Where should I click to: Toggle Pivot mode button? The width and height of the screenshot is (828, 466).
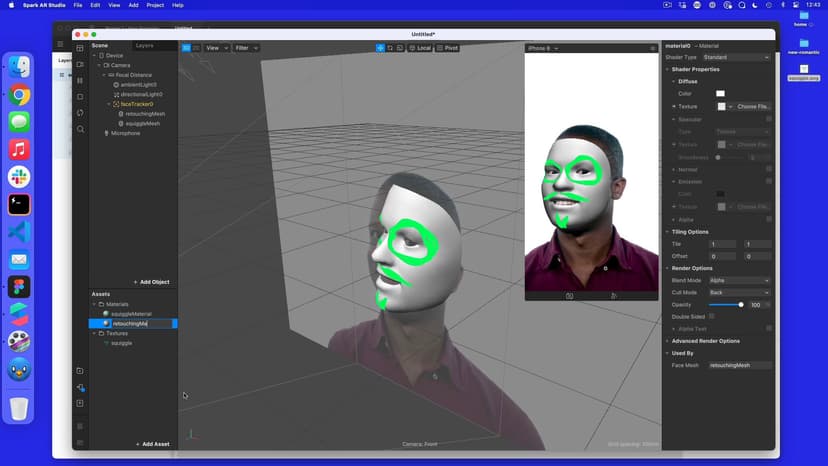pyautogui.click(x=448, y=48)
